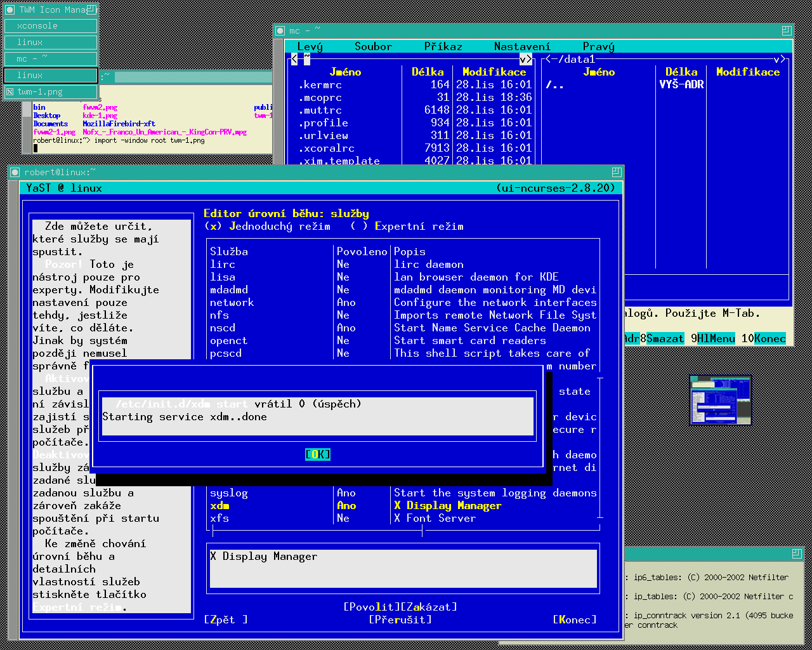Select the xfs service row

click(403, 518)
